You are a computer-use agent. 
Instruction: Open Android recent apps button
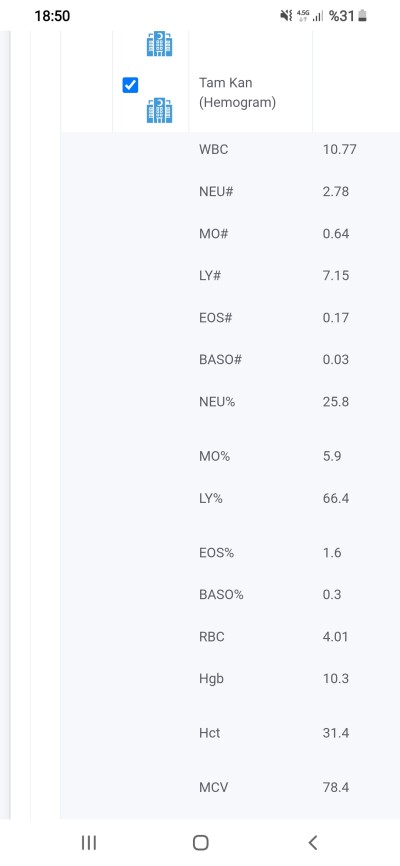pos(89,842)
